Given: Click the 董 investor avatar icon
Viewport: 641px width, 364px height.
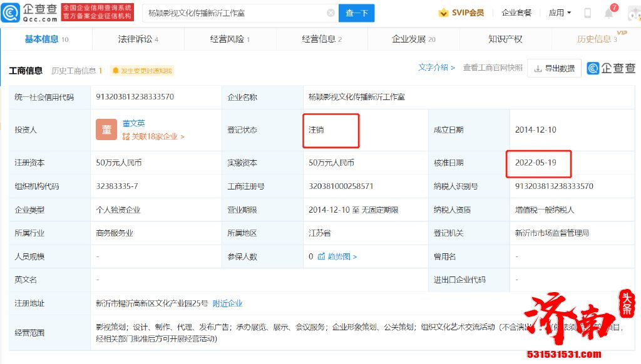Looking at the screenshot, I should click(x=106, y=129).
